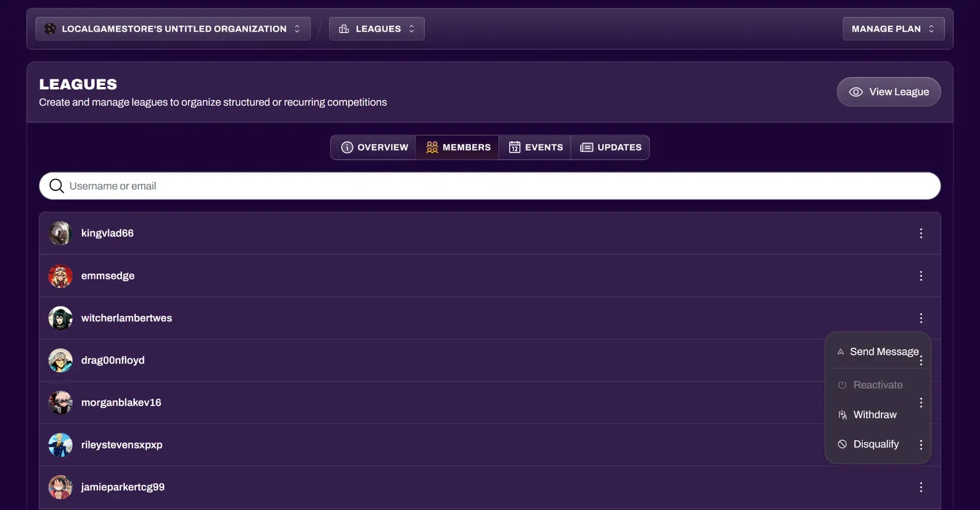Switch to the Members tab

458,148
